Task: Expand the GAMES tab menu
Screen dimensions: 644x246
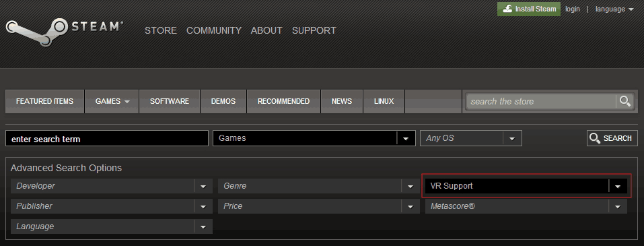Action: click(x=112, y=101)
